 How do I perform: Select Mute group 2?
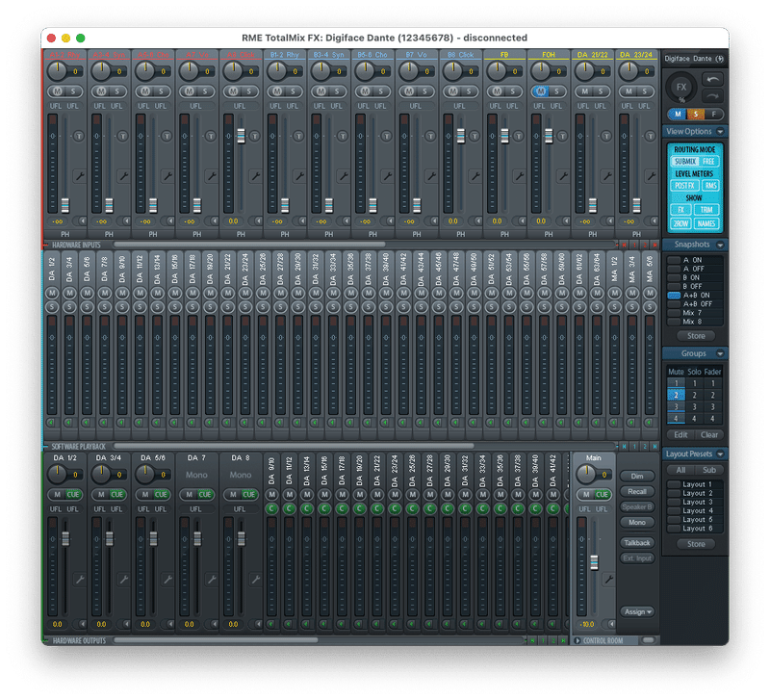pyautogui.click(x=676, y=395)
